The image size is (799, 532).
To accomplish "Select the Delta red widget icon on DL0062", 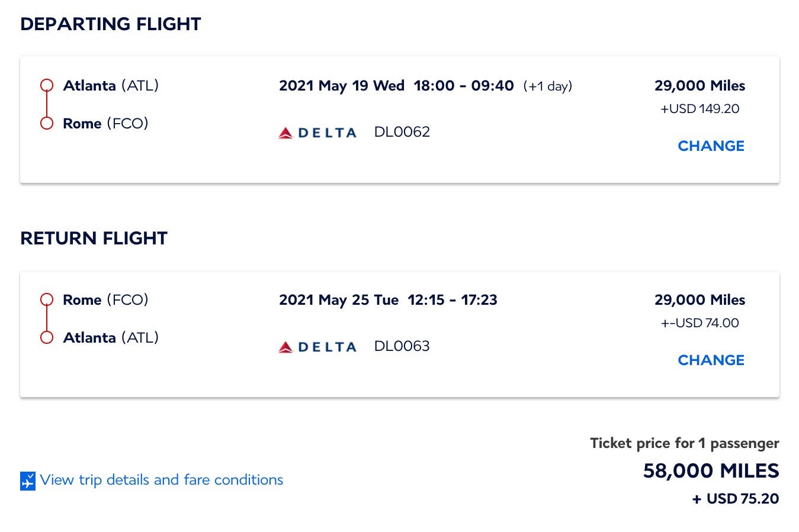I will click(286, 131).
